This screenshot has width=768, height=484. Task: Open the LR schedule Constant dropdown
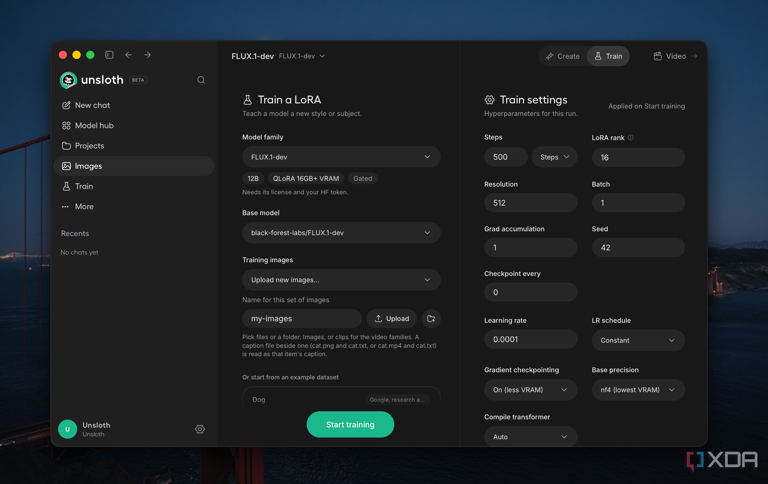coord(638,340)
